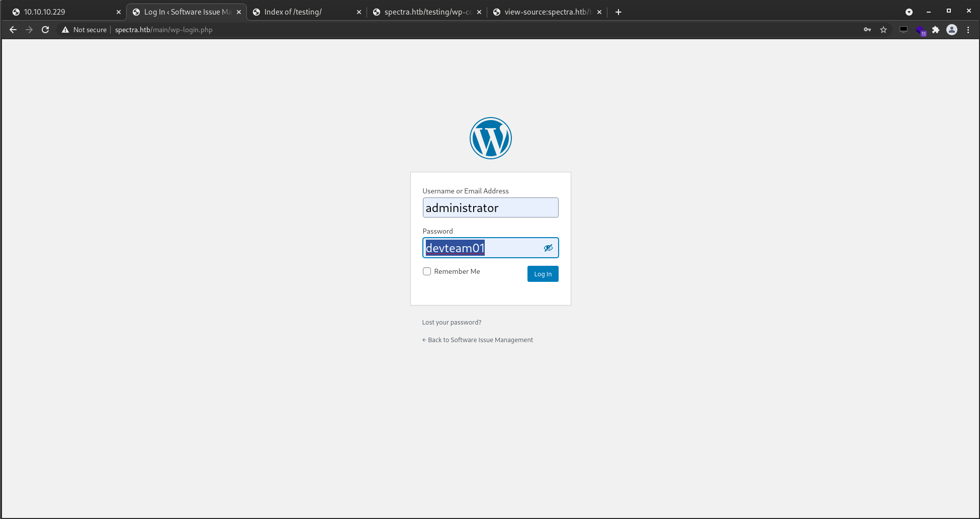Click the browser forward arrow
The height and width of the screenshot is (519, 980).
tap(29, 30)
